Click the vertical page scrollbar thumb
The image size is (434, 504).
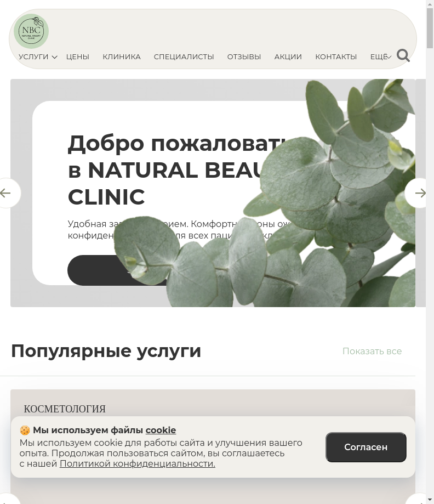(x=430, y=29)
